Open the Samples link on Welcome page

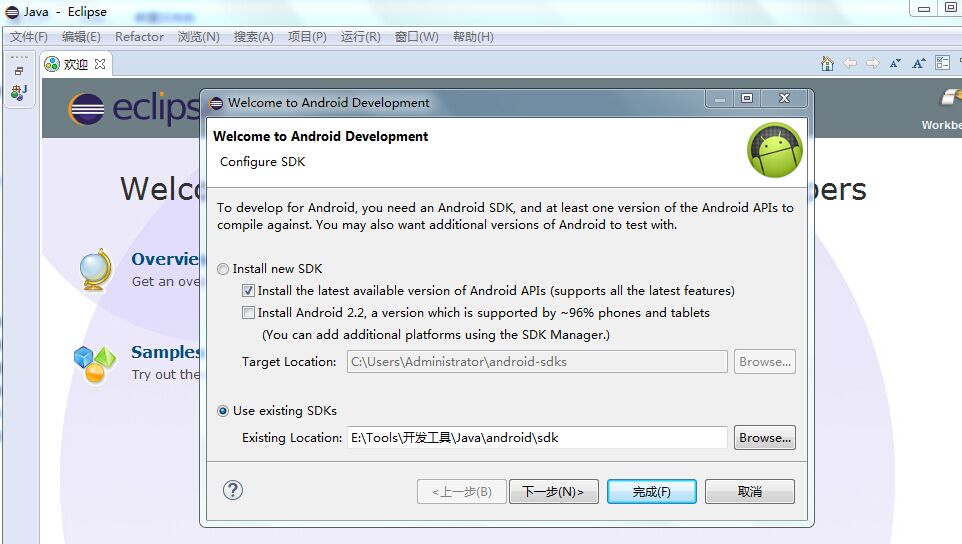point(166,352)
